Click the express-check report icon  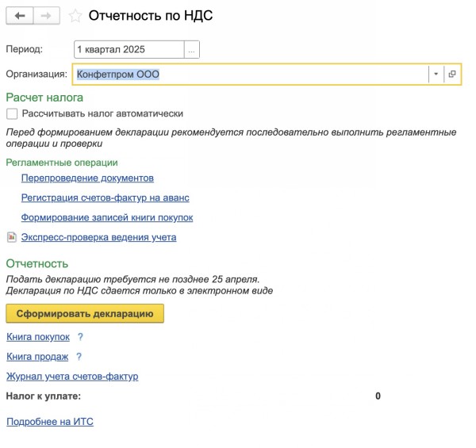(11, 237)
